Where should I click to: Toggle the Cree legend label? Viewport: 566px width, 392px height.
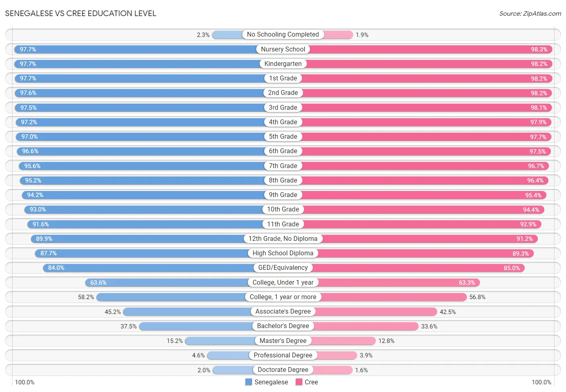(x=311, y=382)
